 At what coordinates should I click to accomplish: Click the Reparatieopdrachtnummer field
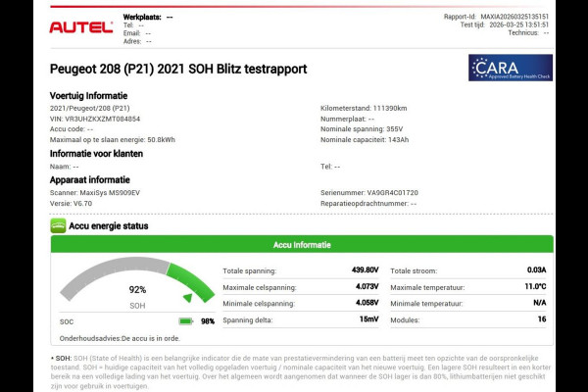click(x=368, y=203)
